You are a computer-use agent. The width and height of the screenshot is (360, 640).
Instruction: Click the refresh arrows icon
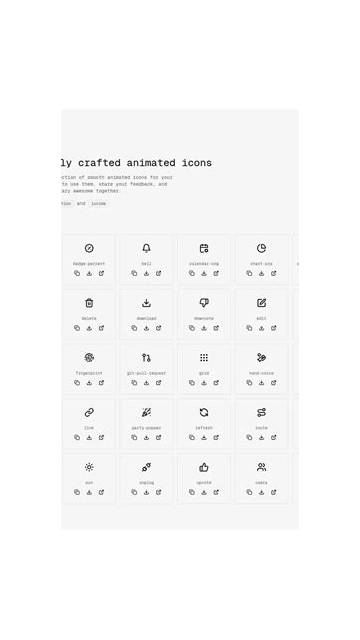pos(204,412)
